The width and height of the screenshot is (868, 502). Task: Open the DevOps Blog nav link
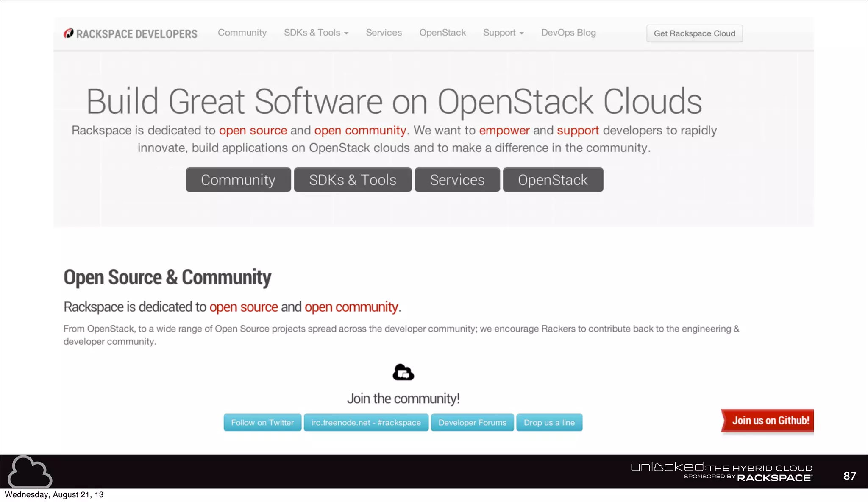coord(568,33)
